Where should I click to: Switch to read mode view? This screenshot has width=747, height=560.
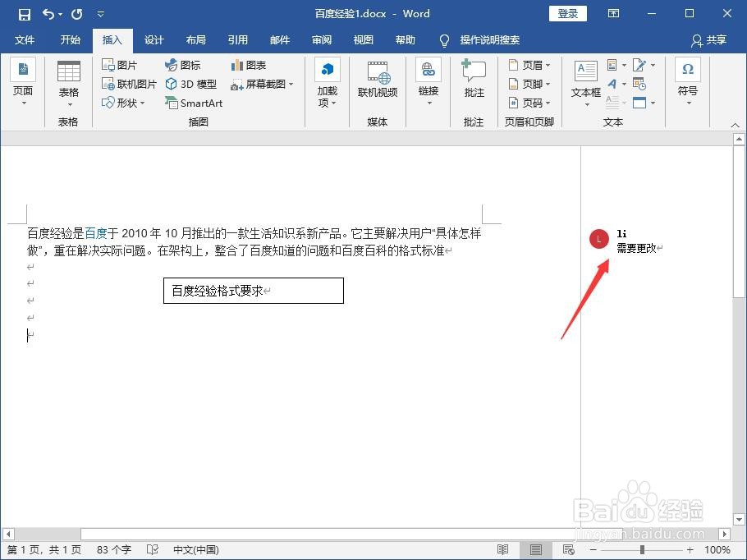coord(502,549)
